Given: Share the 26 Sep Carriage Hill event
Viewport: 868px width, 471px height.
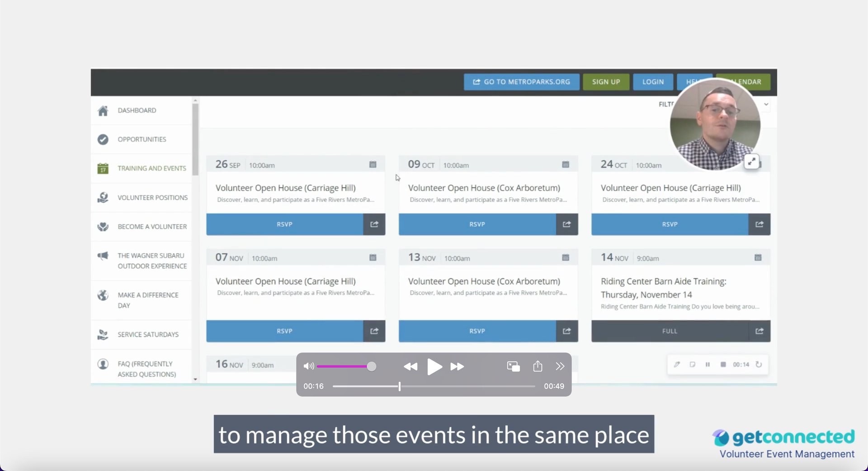Looking at the screenshot, I should pyautogui.click(x=374, y=224).
